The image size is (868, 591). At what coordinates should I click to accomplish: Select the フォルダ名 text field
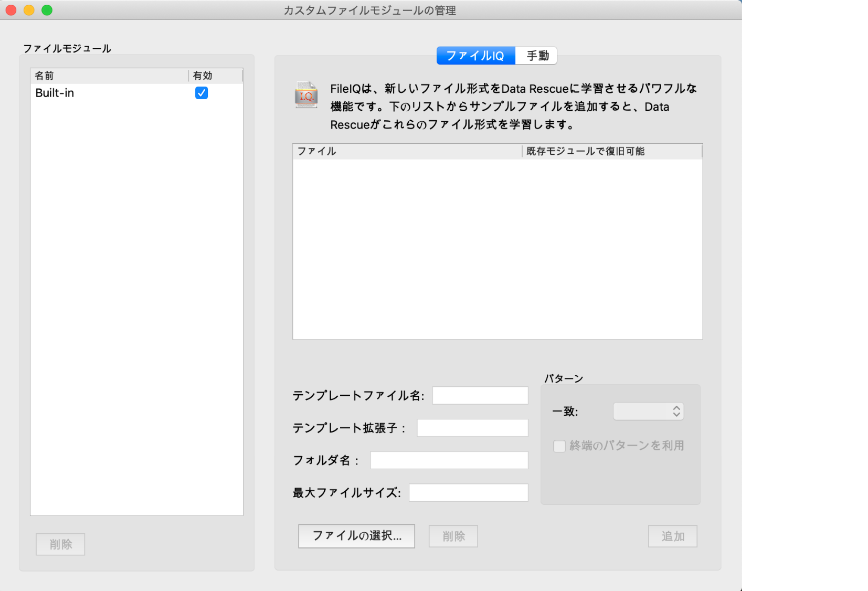449,460
